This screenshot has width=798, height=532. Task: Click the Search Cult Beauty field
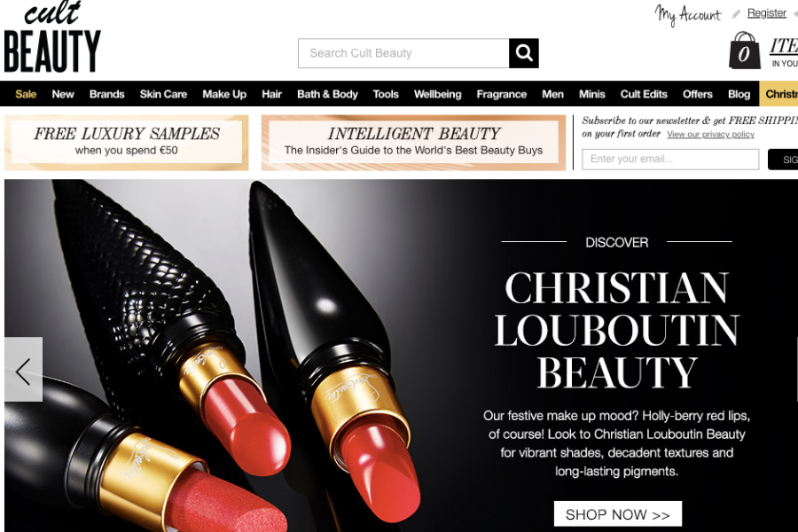[x=403, y=53]
